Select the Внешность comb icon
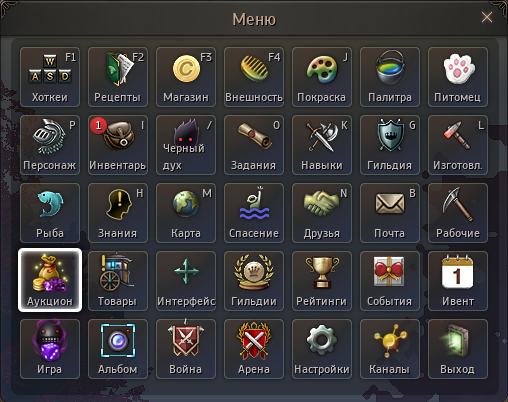 pos(254,77)
